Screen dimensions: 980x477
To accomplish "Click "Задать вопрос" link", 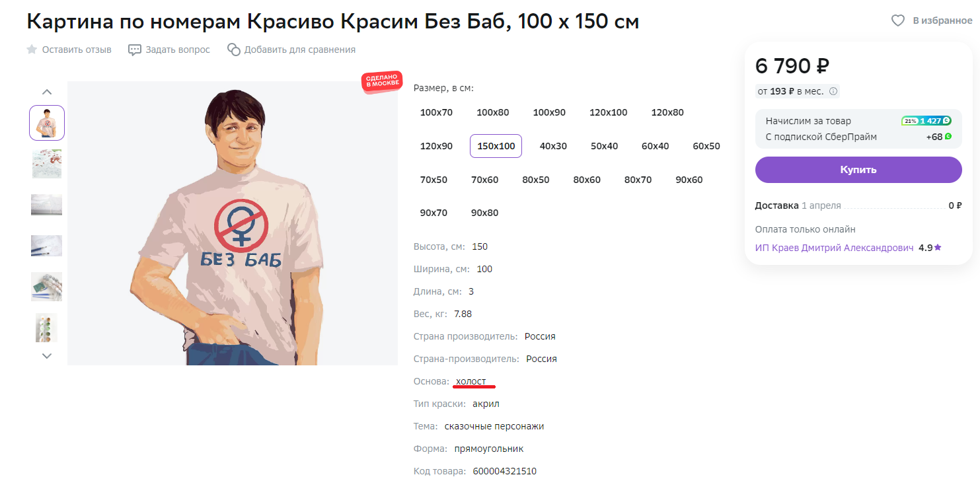I will click(178, 50).
